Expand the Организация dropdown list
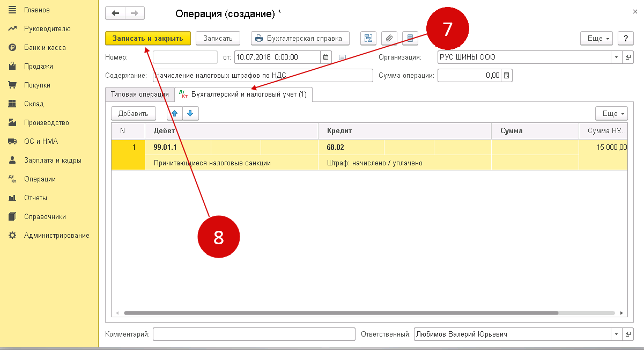Screen dimensions: 644x350 [616, 57]
